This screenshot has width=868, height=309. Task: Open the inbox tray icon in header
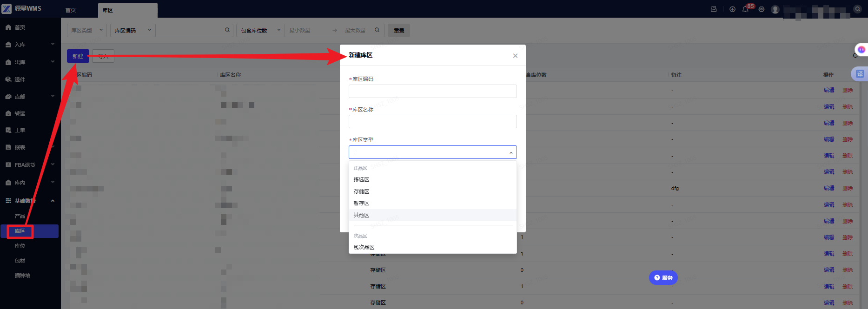click(714, 9)
